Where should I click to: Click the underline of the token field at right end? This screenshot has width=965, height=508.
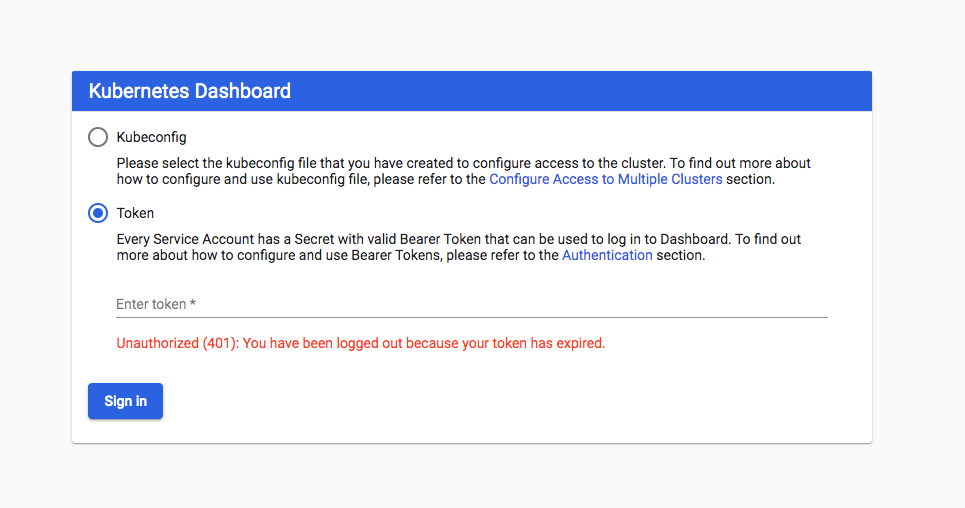800,317
